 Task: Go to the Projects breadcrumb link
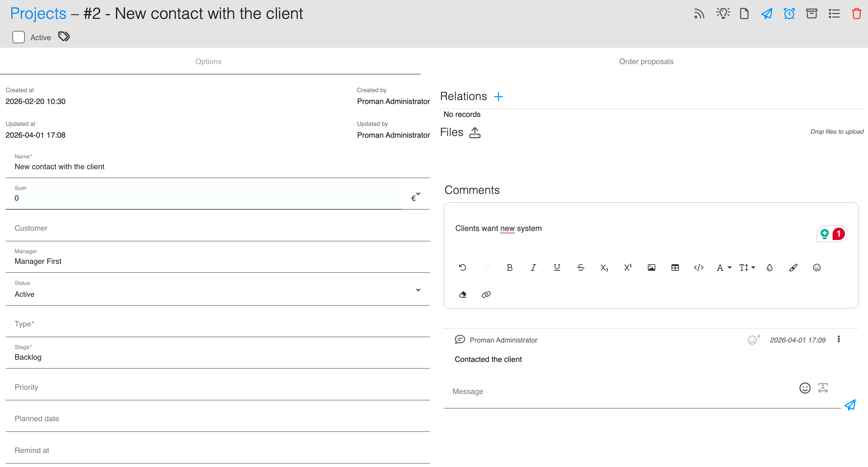(38, 14)
